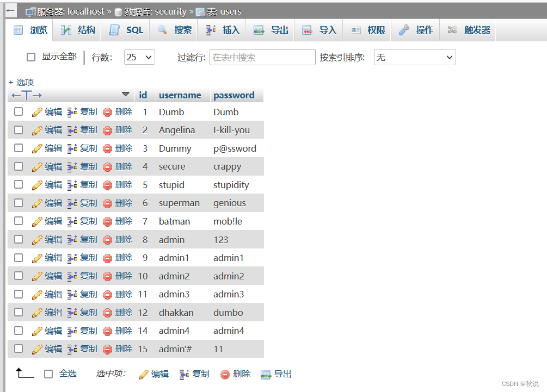
Task: Click the red delete icon for superman row
Action: (x=108, y=203)
